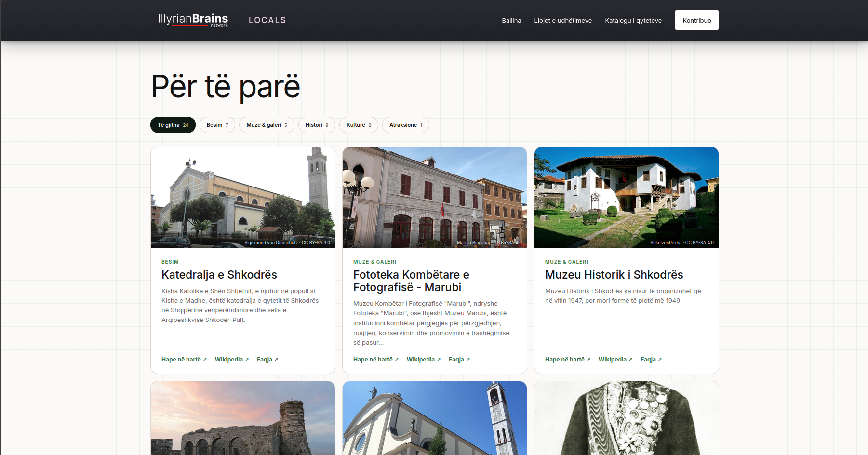The width and height of the screenshot is (868, 455).
Task: Click the IllyrianBrains network logo
Action: tap(193, 20)
